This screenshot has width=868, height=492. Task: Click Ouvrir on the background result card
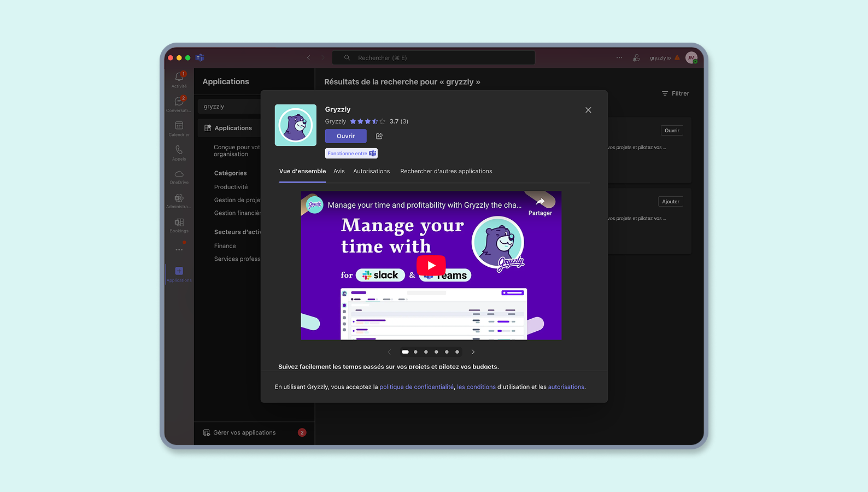(672, 131)
